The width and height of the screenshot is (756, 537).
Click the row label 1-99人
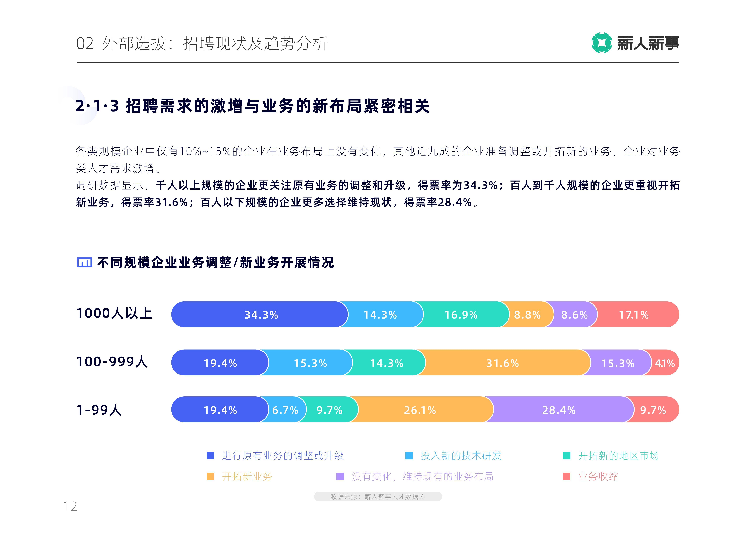click(x=99, y=410)
